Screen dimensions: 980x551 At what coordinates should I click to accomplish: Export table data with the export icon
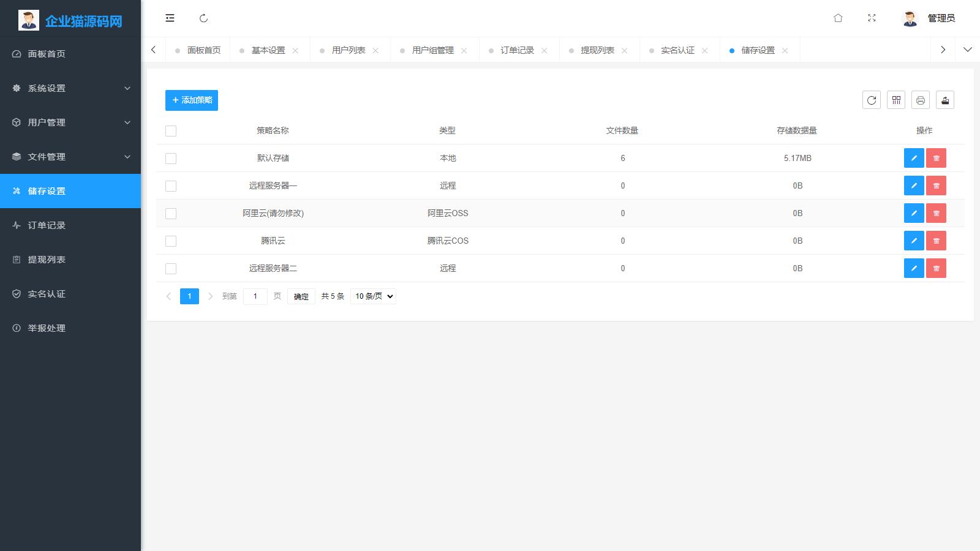pyautogui.click(x=945, y=100)
